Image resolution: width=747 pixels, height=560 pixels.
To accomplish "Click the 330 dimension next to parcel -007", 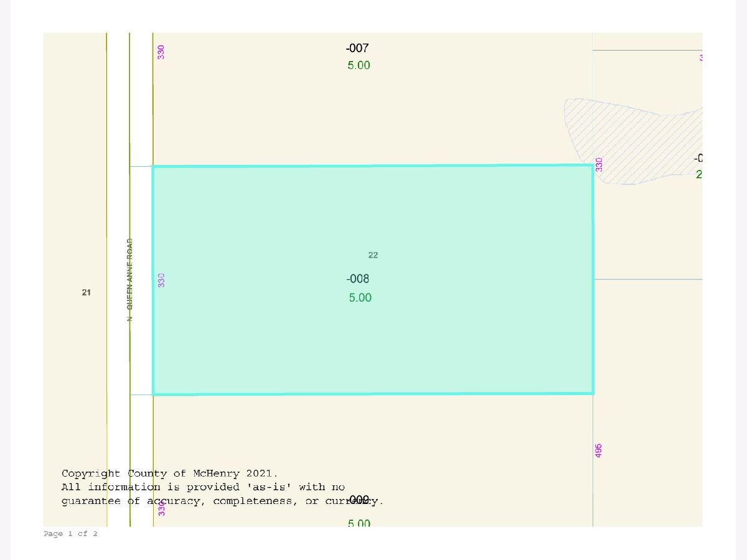I will click(x=161, y=52).
